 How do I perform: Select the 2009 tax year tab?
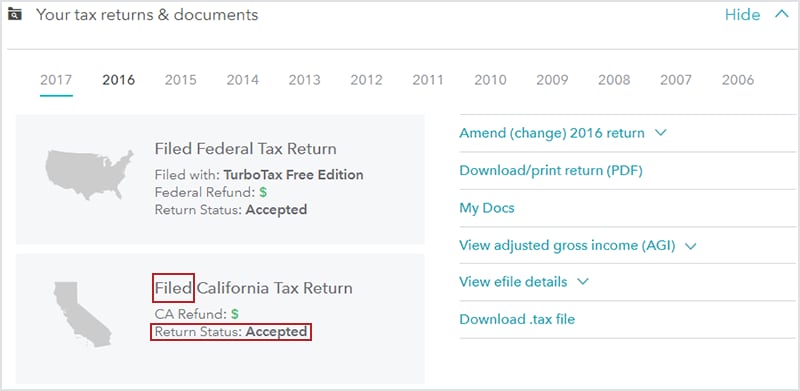(553, 80)
